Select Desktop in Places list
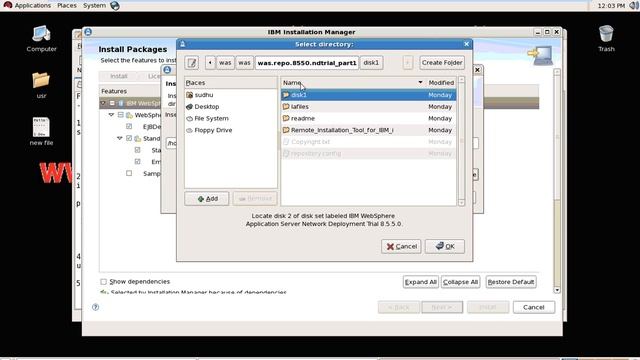 tap(231, 107)
